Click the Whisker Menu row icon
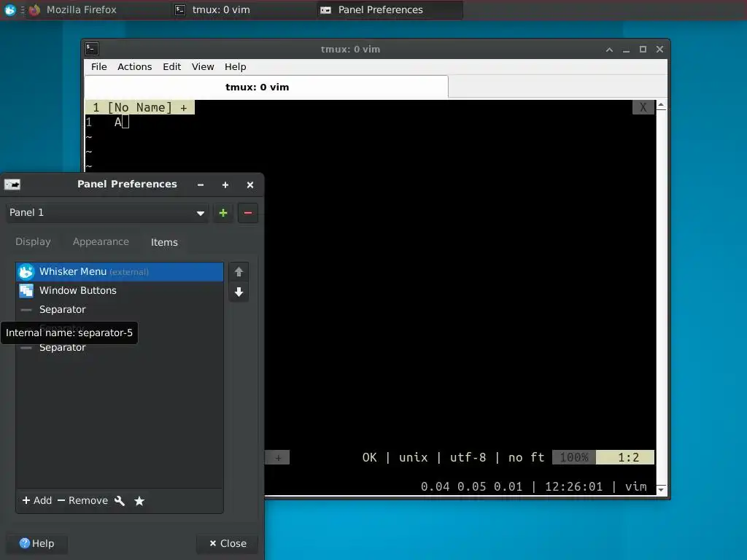The height and width of the screenshot is (560, 747). coord(26,271)
